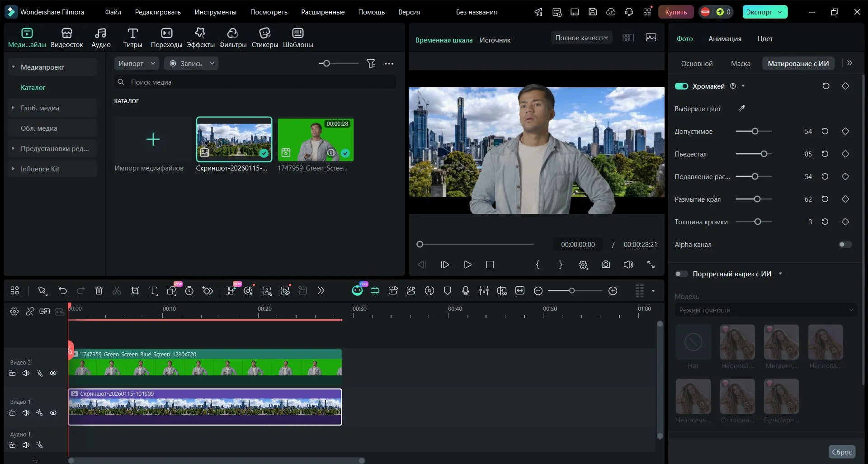The height and width of the screenshot is (464, 868).
Task: Open the Инструменты menu
Action: coord(215,12)
